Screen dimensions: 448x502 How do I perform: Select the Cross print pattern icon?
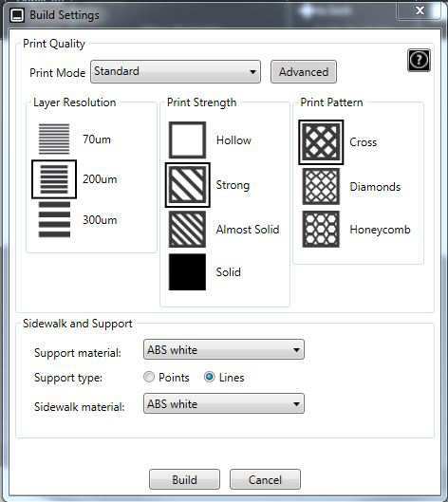pyautogui.click(x=321, y=142)
